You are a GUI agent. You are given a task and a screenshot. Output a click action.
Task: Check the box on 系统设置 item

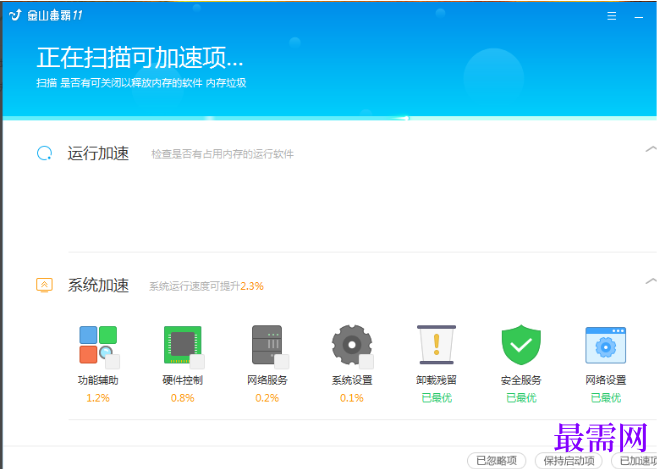coord(366,362)
